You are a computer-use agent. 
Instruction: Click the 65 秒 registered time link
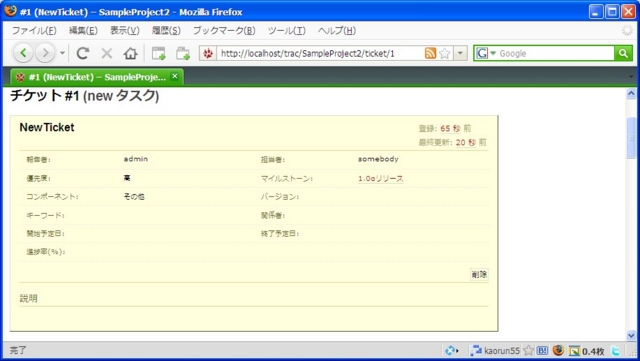(x=450, y=128)
